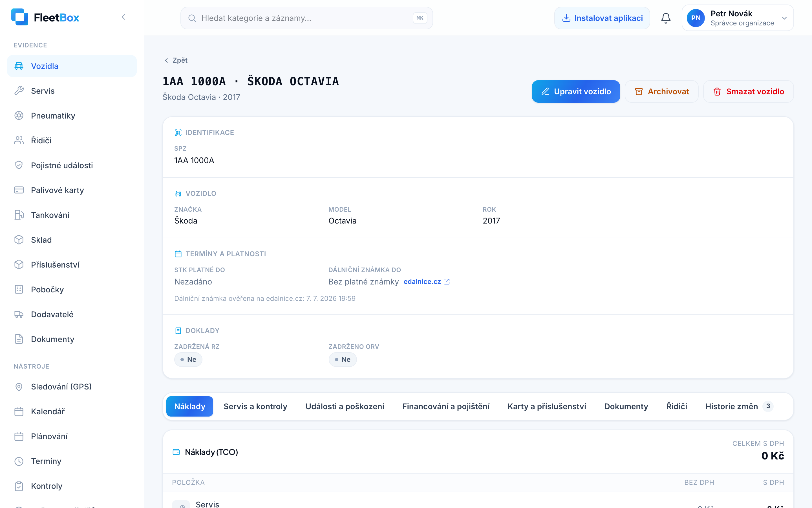The height and width of the screenshot is (508, 812).
Task: Open the Události a poškození tab
Action: click(345, 406)
